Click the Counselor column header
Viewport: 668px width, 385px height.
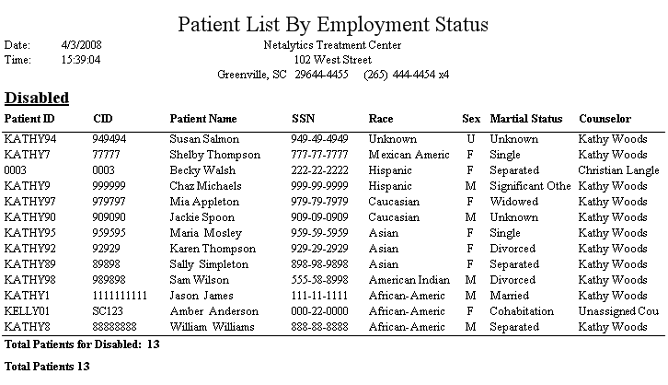605,118
